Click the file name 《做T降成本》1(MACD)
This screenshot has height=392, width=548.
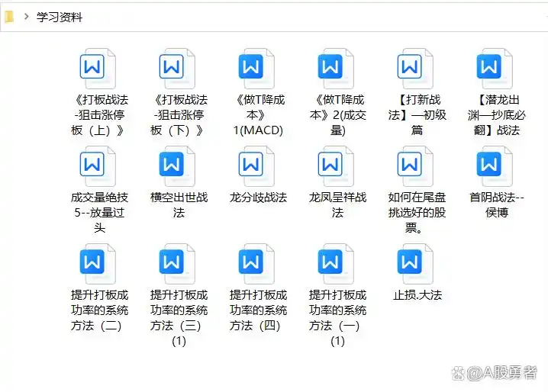pyautogui.click(x=258, y=115)
